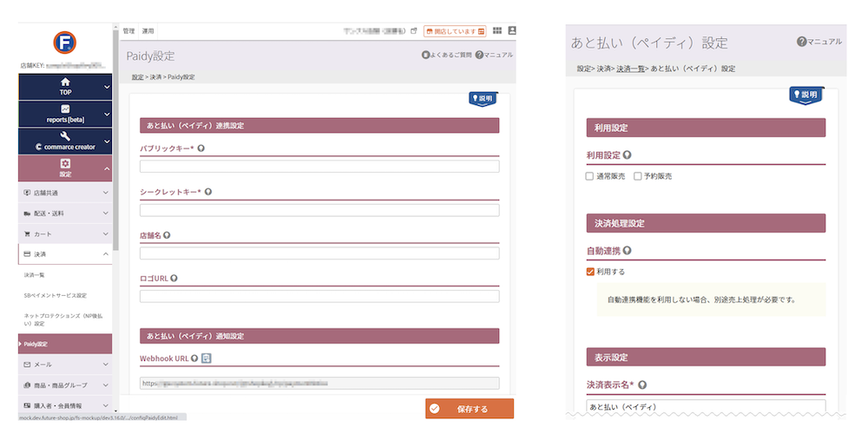Select Paidy設定 in the sidebar
868x434 pixels.
65,344
